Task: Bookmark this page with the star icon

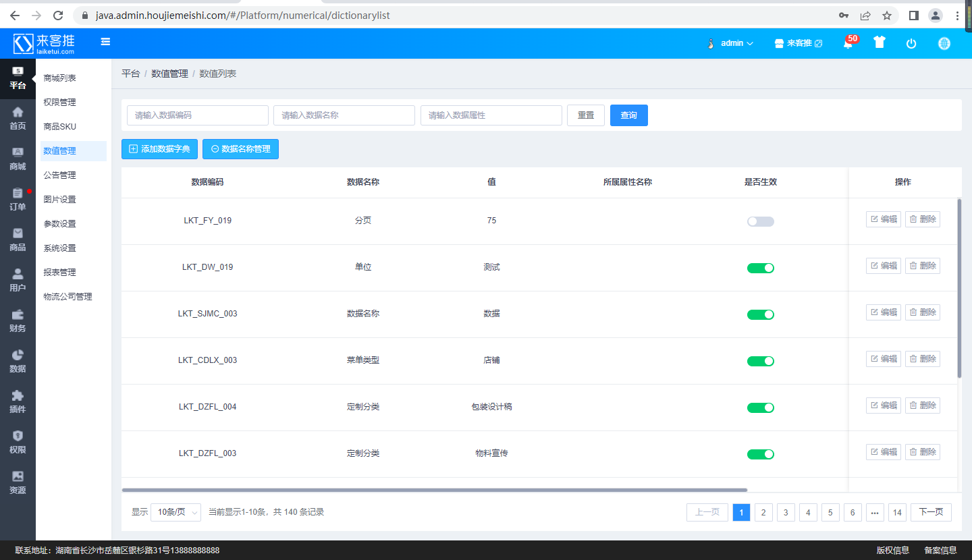Action: pos(887,15)
